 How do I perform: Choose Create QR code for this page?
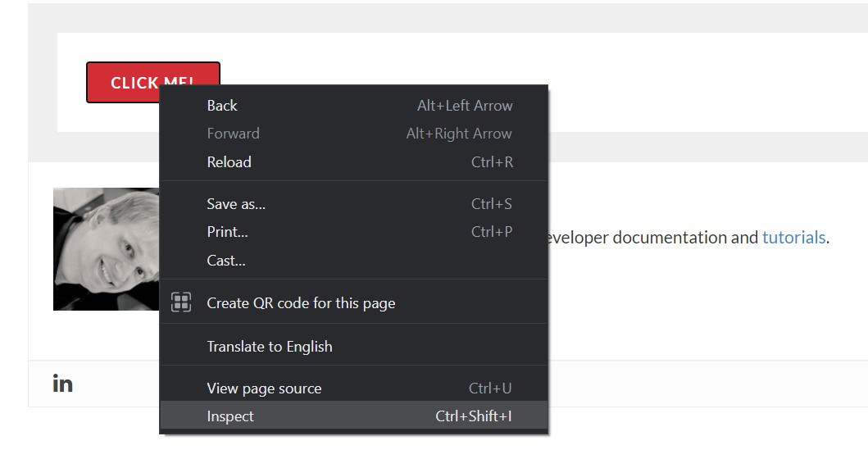pos(301,303)
